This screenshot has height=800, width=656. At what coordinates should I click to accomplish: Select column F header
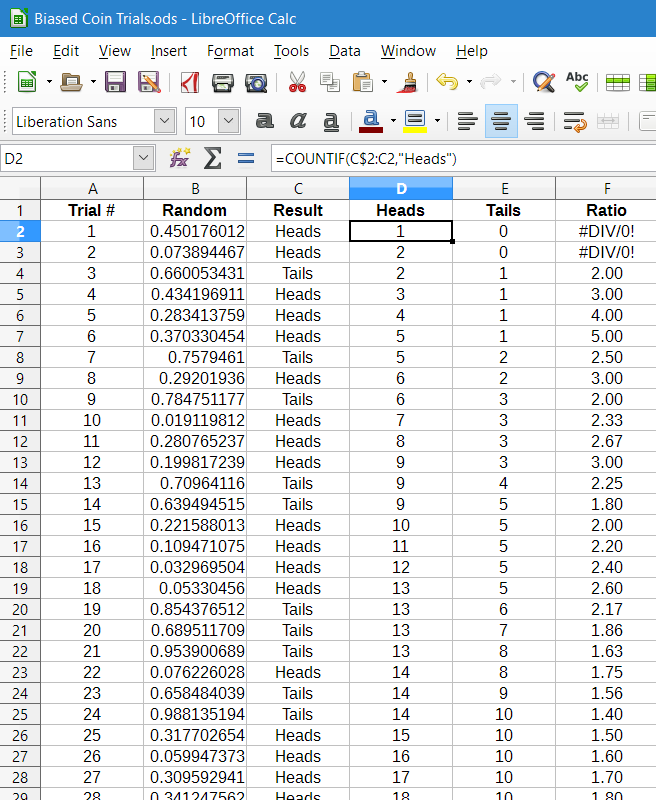[x=606, y=188]
